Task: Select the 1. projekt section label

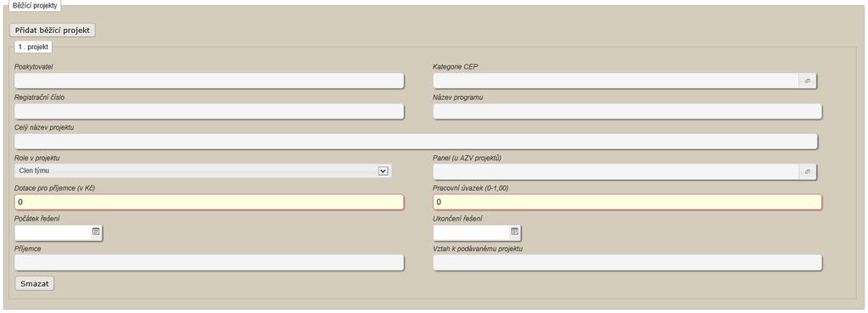Action: coord(33,48)
